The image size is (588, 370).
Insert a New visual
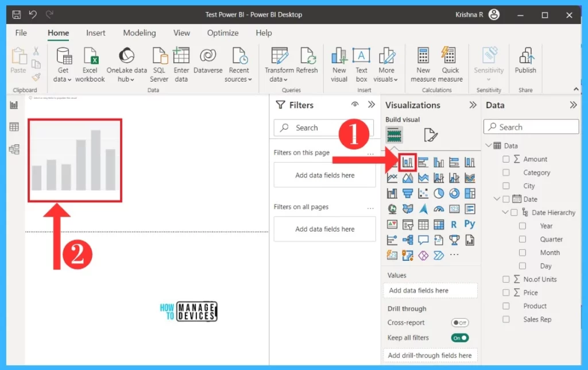click(x=339, y=64)
